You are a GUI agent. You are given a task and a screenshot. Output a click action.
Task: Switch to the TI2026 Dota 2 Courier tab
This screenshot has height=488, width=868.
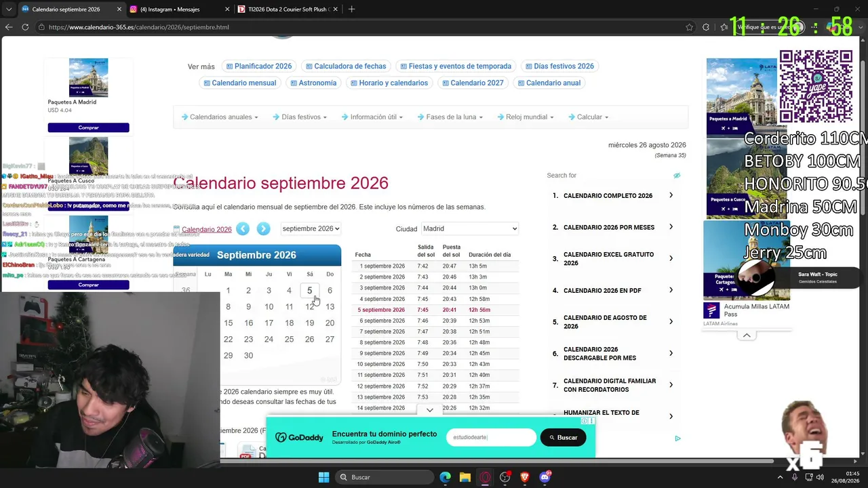tap(289, 9)
